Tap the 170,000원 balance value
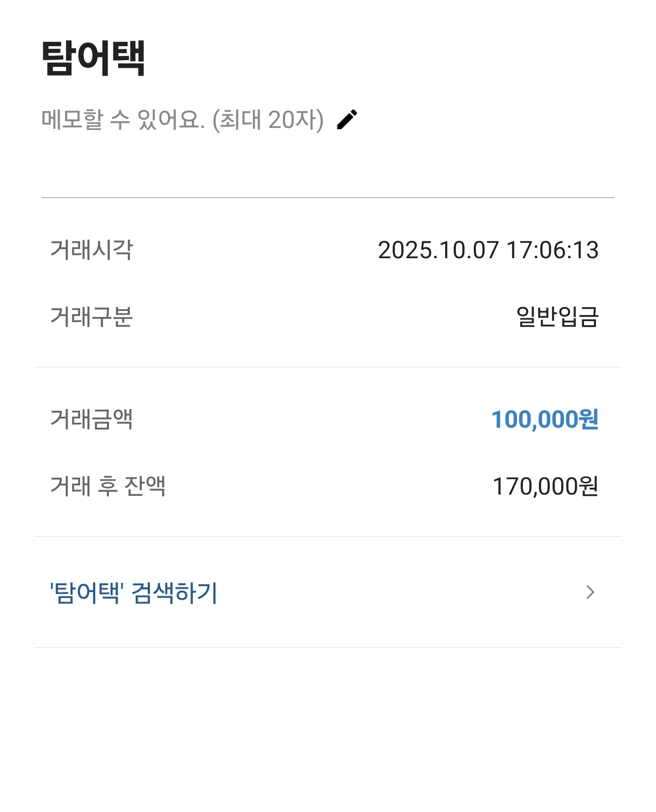 [545, 486]
